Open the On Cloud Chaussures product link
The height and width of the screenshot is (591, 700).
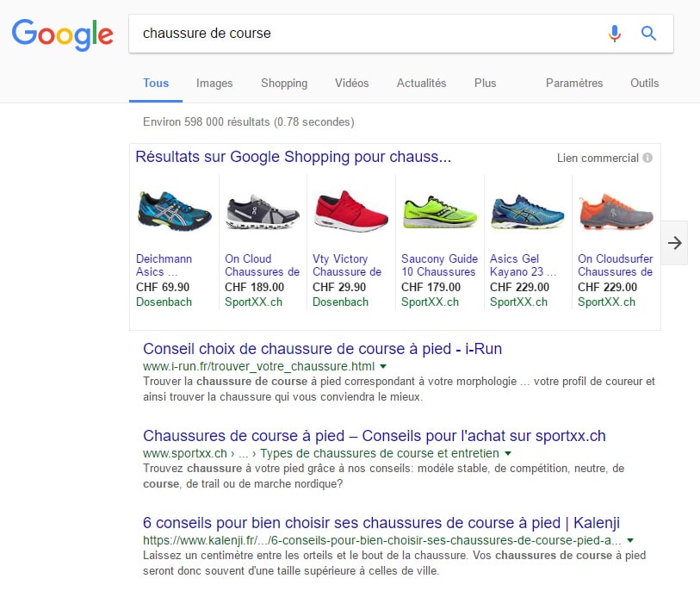tap(262, 265)
